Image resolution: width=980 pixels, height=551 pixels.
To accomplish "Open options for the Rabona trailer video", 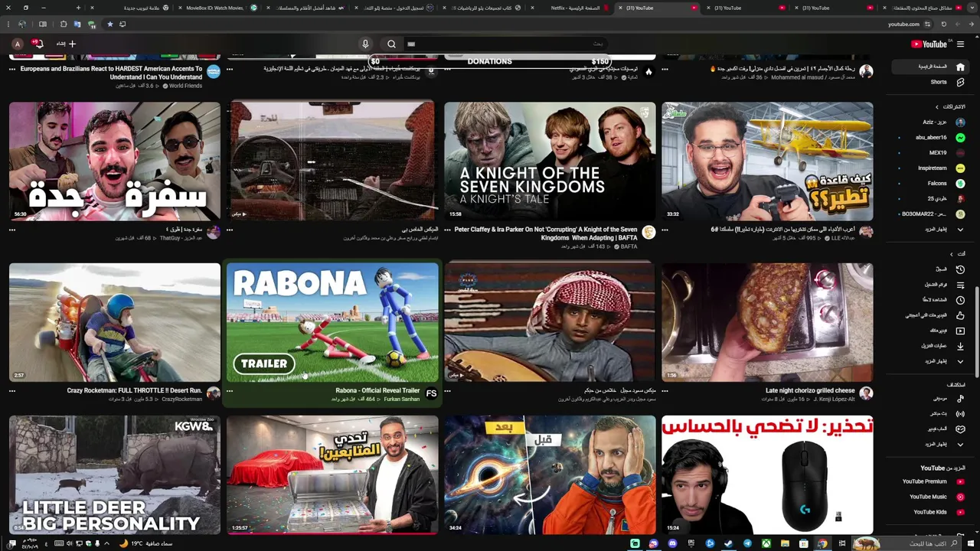I will [230, 390].
